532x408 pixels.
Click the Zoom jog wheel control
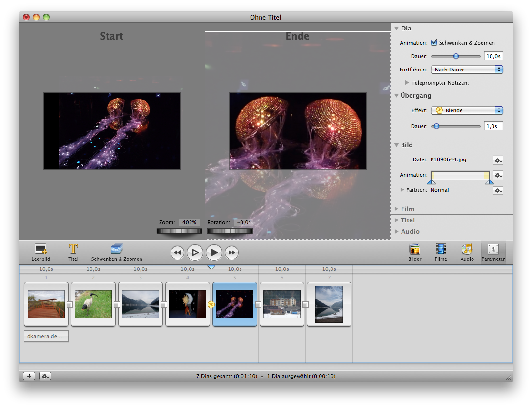coord(180,231)
